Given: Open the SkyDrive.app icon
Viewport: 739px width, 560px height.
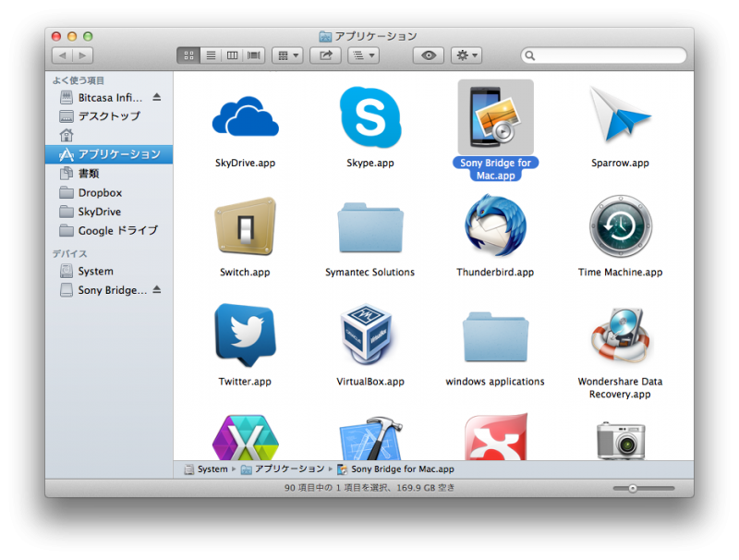Looking at the screenshot, I should [x=245, y=117].
